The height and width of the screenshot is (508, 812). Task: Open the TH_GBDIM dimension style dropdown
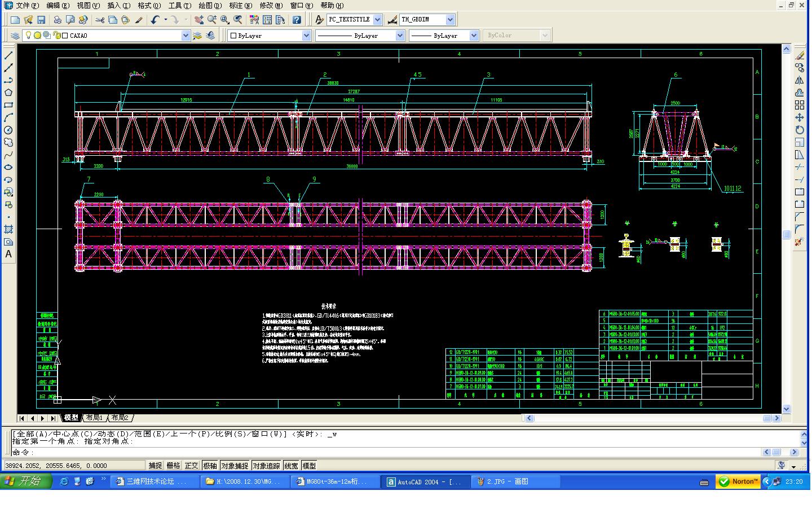point(450,20)
